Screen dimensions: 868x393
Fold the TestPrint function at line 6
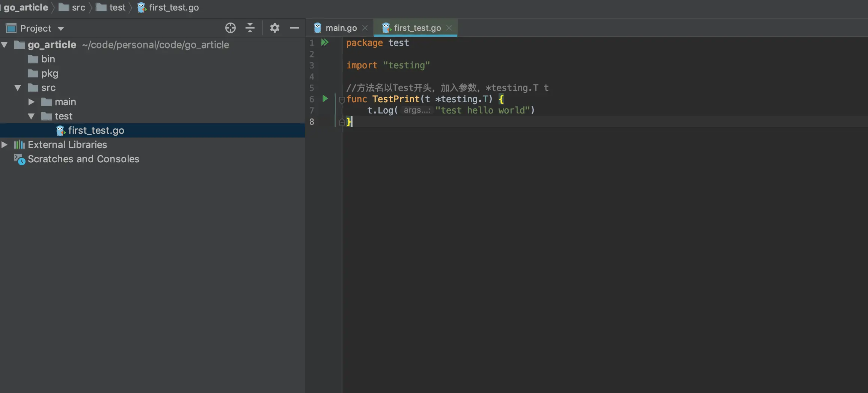click(x=342, y=100)
